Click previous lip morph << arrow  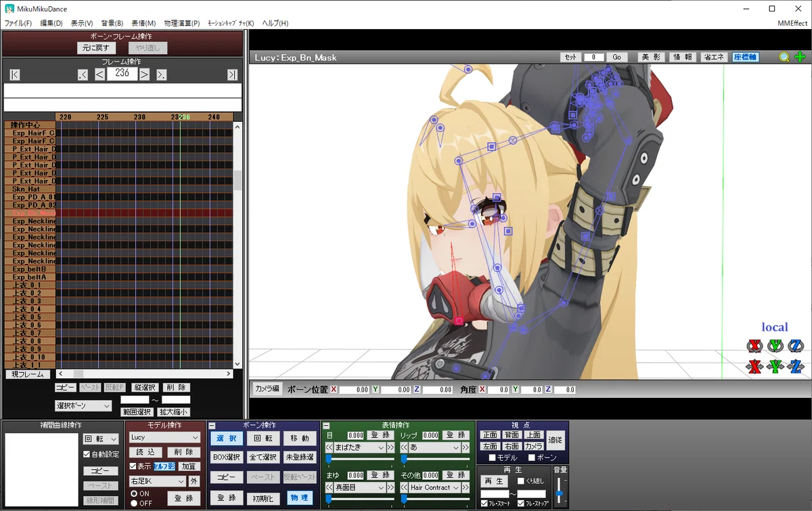point(404,448)
